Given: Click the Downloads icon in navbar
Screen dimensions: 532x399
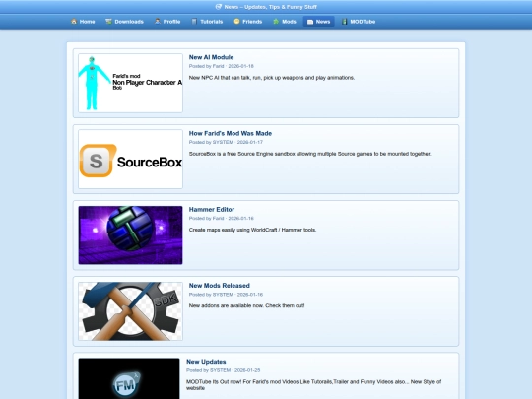Looking at the screenshot, I should click(x=108, y=22).
